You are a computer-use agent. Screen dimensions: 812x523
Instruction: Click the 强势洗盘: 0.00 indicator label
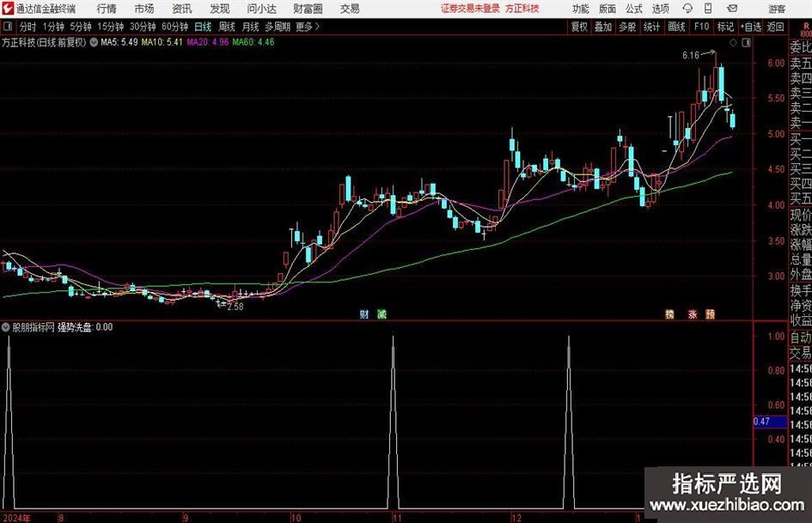tap(85, 326)
